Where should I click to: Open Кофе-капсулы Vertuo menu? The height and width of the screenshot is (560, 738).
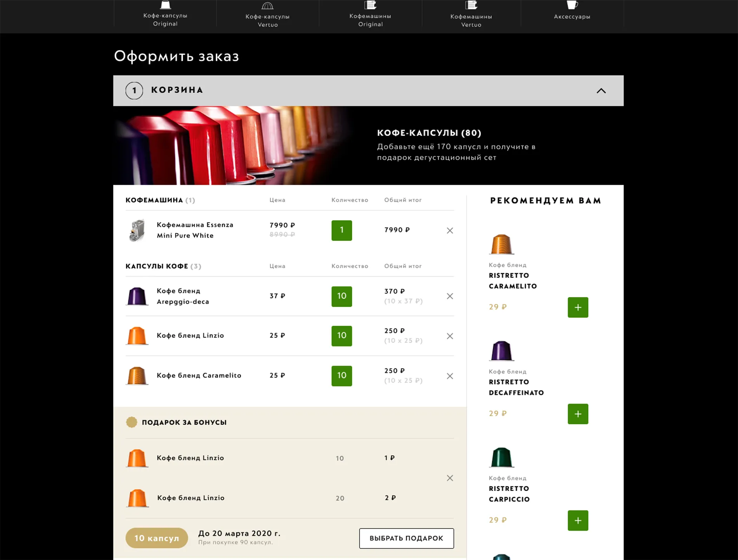click(x=268, y=15)
